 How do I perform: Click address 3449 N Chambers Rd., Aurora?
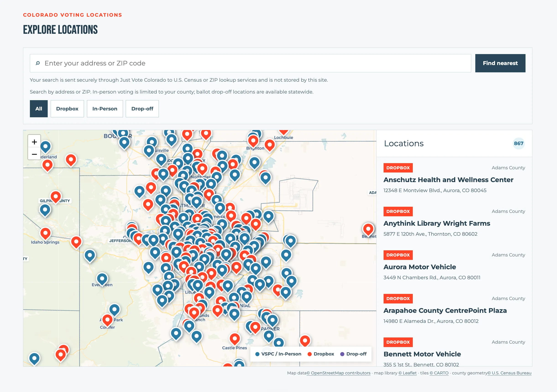point(432,278)
